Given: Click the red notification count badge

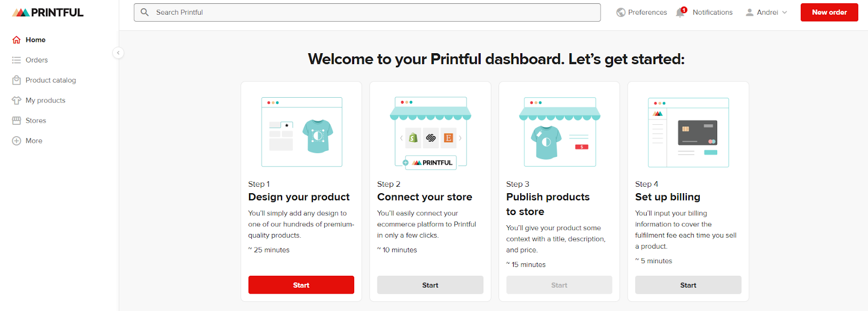Looking at the screenshot, I should (x=684, y=10).
